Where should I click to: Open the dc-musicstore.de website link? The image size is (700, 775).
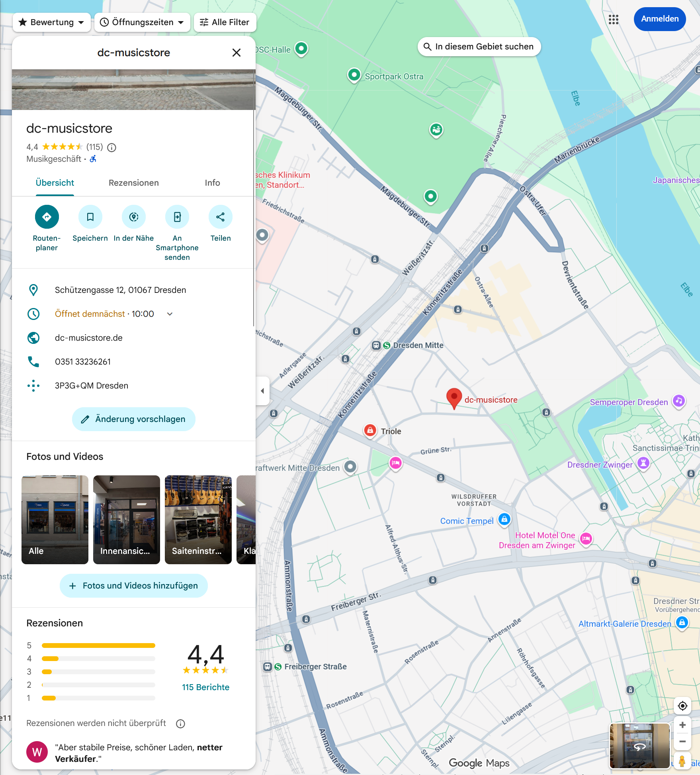pos(89,338)
